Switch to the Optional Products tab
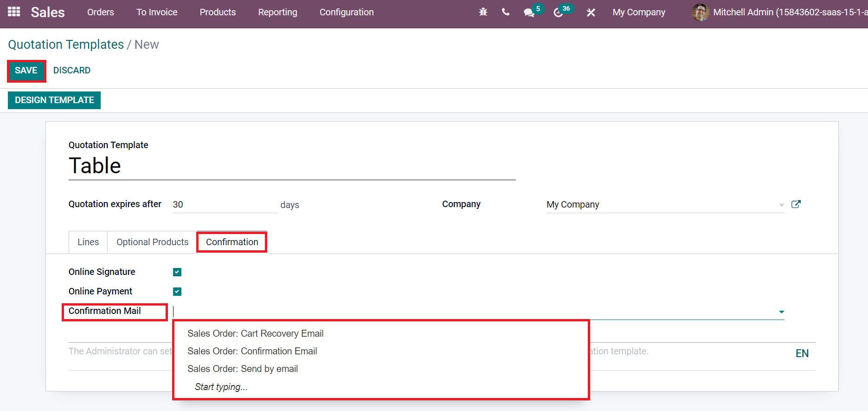The width and height of the screenshot is (868, 411). [153, 242]
